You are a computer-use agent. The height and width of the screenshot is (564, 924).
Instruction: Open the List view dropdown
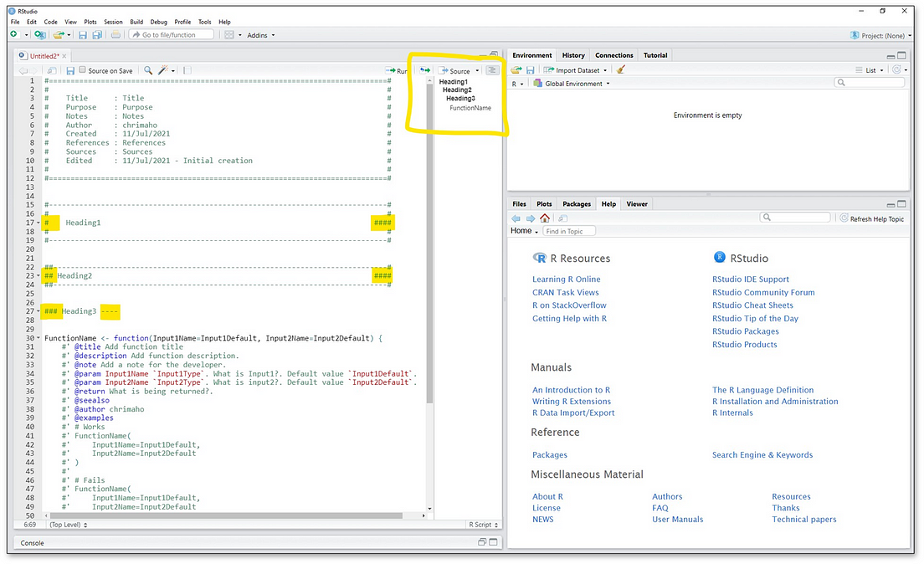coord(870,70)
